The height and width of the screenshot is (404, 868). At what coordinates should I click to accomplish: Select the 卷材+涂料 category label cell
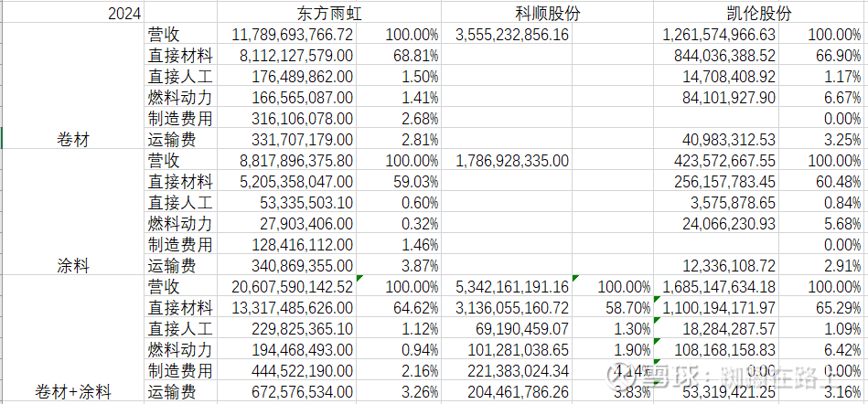72,392
